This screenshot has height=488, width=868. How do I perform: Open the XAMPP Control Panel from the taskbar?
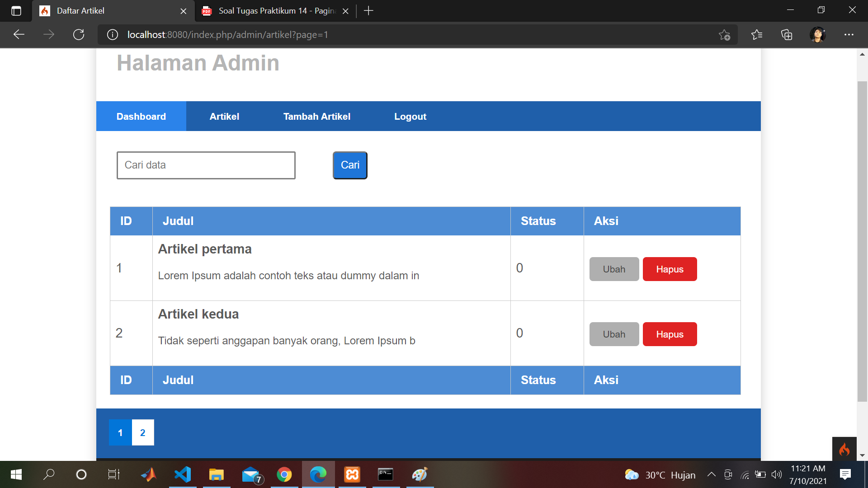[x=352, y=474]
